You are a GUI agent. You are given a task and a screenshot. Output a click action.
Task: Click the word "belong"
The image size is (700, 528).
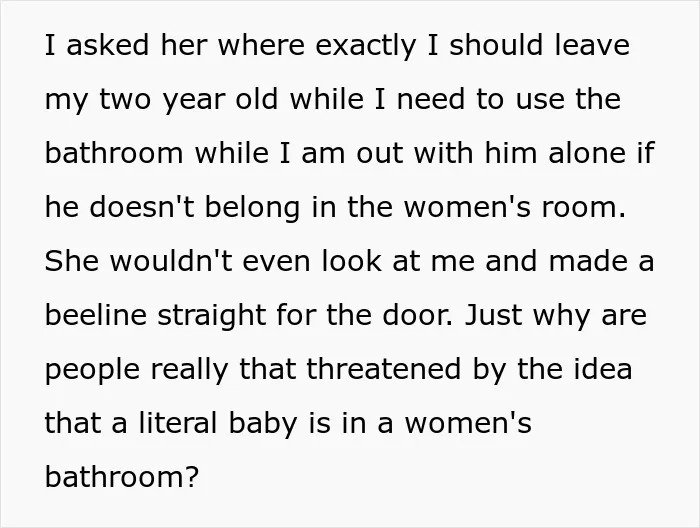click(252, 209)
